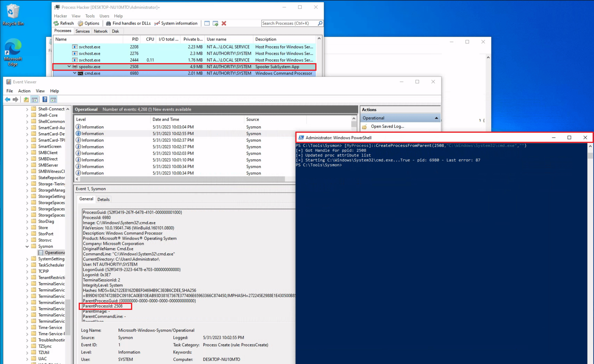The image size is (594, 364).
Task: Collapse the Sysmon folder in the tree
Action: click(x=27, y=246)
